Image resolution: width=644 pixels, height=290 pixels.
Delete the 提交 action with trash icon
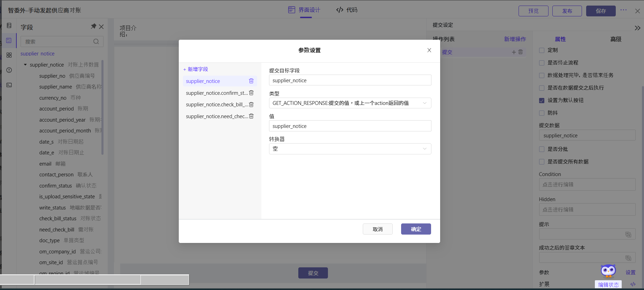[x=521, y=52]
